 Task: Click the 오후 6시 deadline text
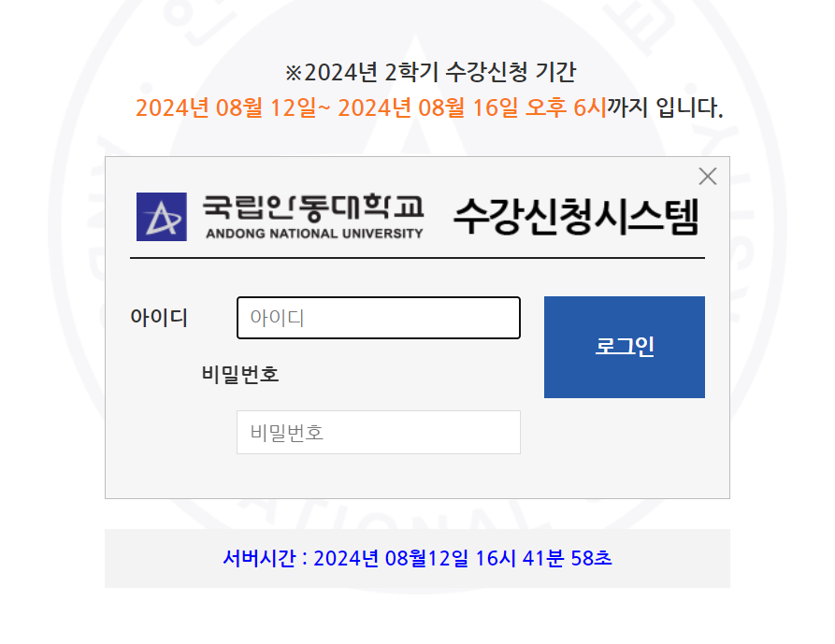[566, 107]
